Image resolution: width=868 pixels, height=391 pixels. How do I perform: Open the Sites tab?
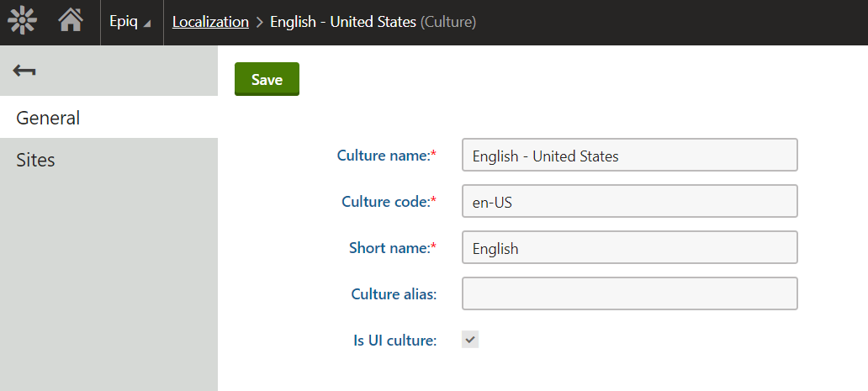(35, 160)
